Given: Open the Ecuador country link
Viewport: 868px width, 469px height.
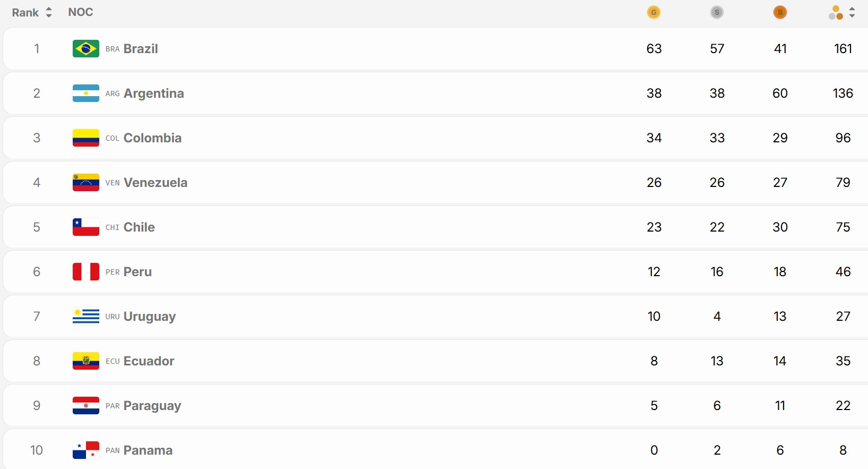Looking at the screenshot, I should 149,361.
